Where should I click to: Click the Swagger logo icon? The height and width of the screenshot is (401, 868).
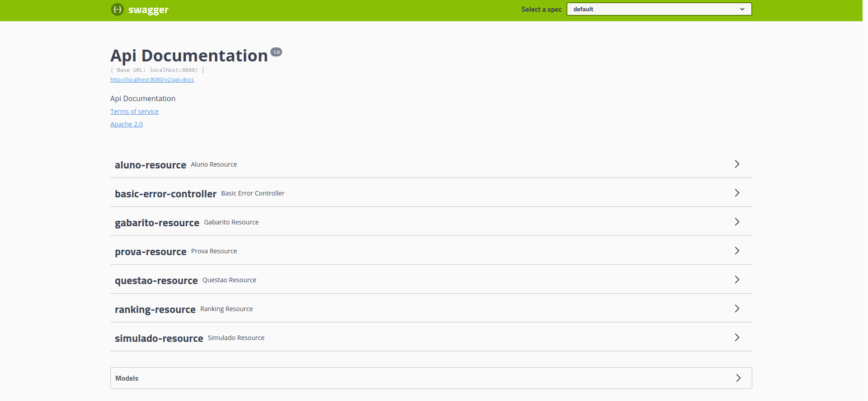[x=118, y=9]
